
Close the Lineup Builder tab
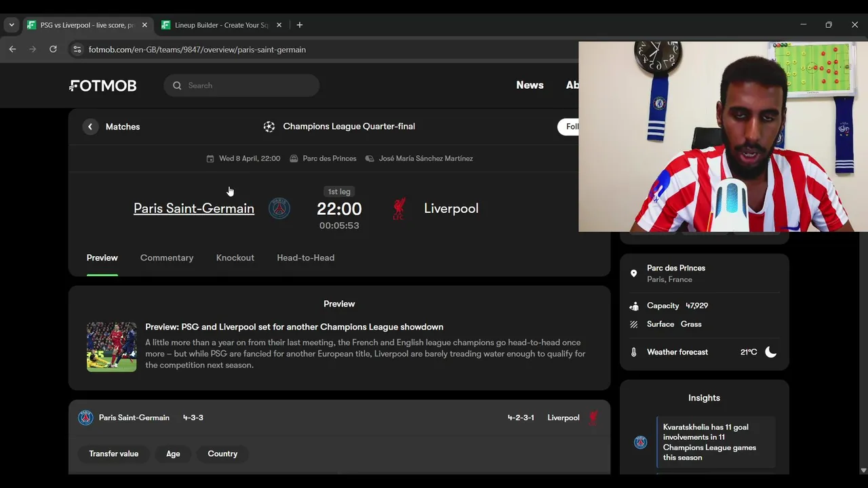pos(279,25)
